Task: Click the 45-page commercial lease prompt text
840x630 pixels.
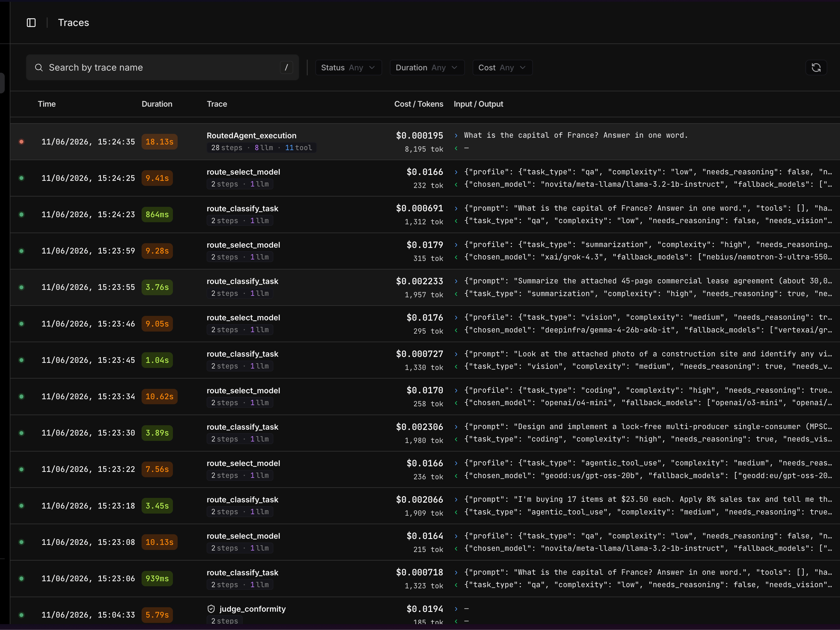Action: pos(648,281)
